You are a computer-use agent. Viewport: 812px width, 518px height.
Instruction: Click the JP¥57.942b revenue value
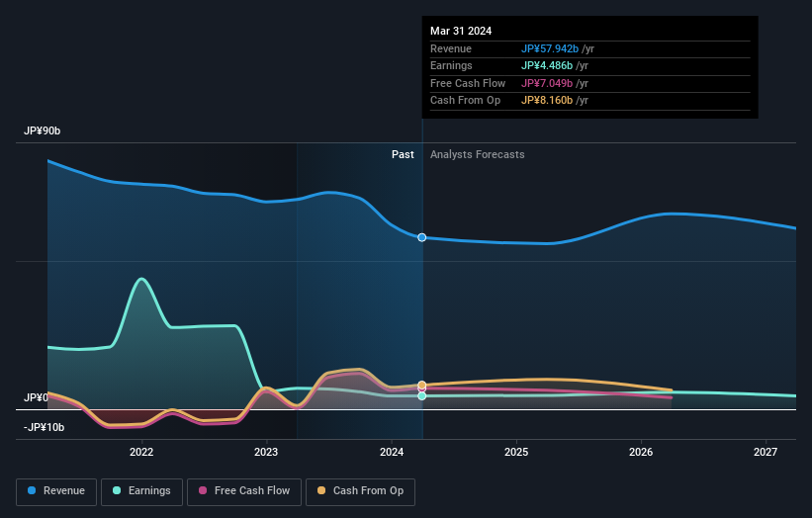[x=550, y=48]
